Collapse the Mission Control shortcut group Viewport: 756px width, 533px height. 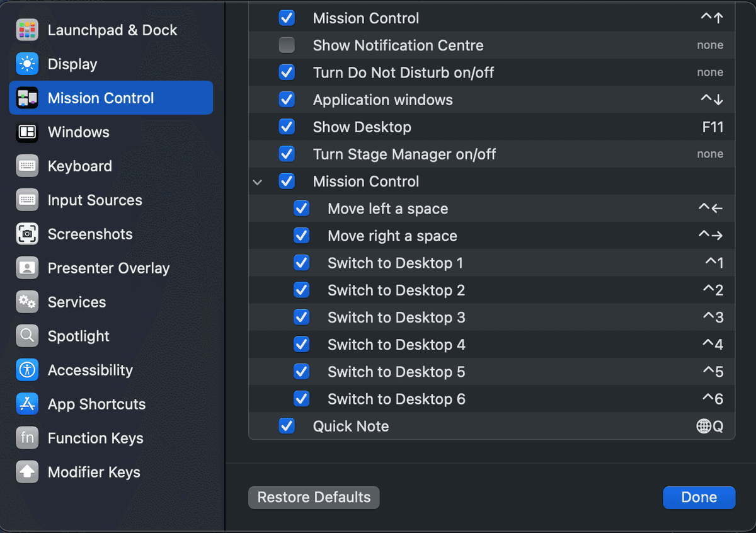point(257,182)
